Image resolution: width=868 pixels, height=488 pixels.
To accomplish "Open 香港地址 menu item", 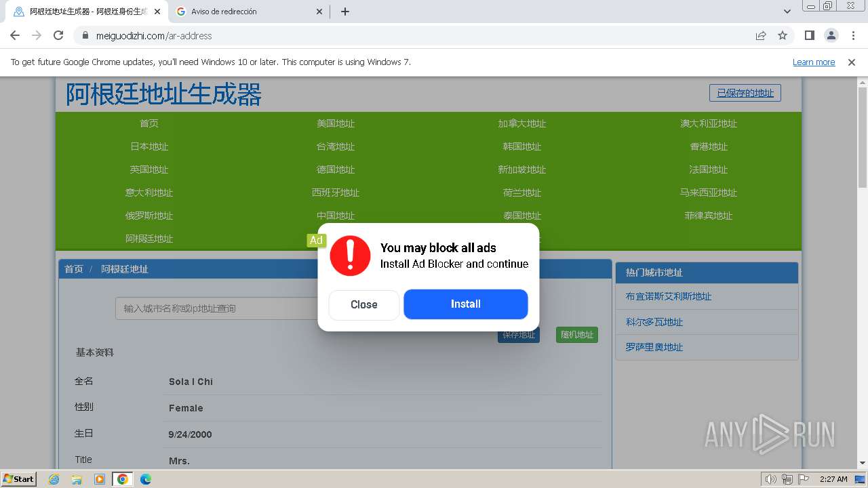I will [709, 146].
